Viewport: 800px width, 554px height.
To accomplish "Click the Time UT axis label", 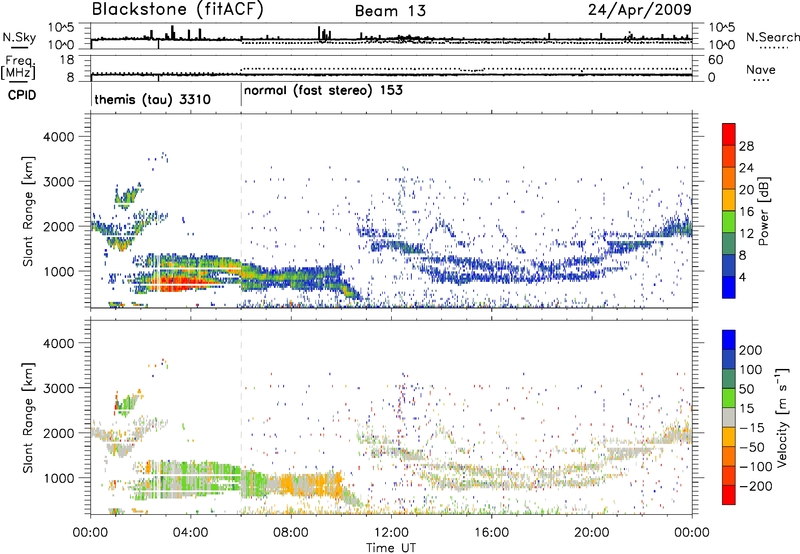I will [x=391, y=548].
